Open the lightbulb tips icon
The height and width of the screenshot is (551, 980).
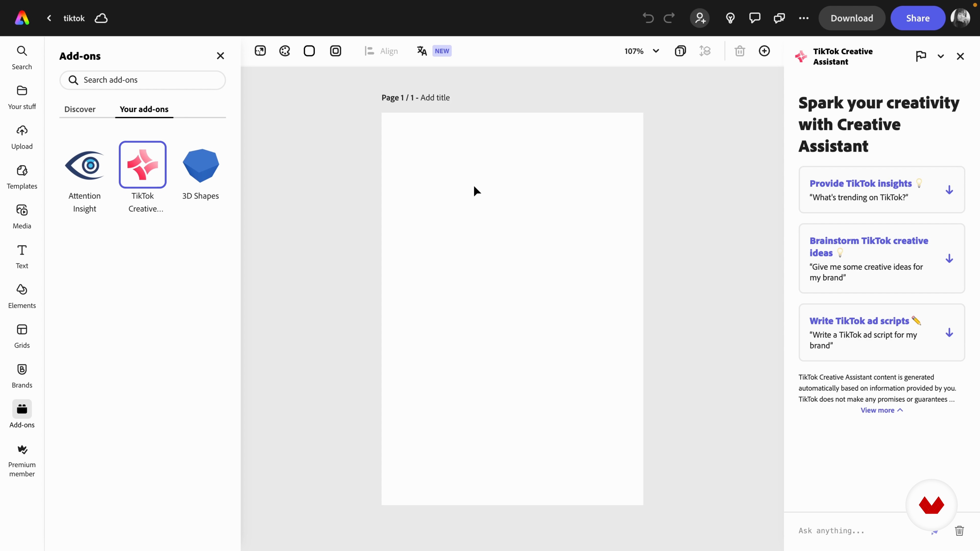(x=730, y=18)
